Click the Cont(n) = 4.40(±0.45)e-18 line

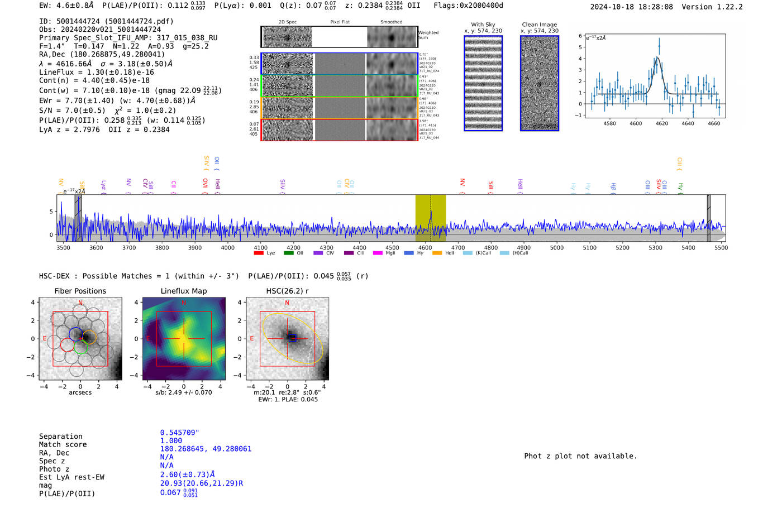pos(94,80)
